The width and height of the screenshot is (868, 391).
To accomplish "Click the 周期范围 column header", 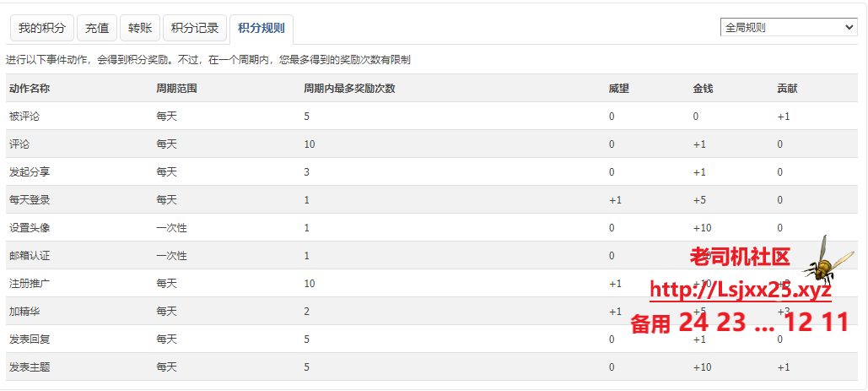I will 176,89.
